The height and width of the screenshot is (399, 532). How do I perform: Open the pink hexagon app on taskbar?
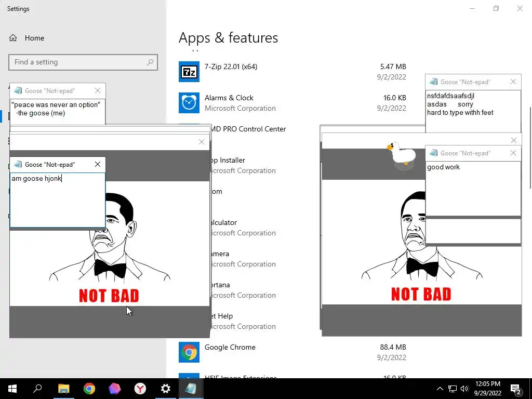[115, 389]
